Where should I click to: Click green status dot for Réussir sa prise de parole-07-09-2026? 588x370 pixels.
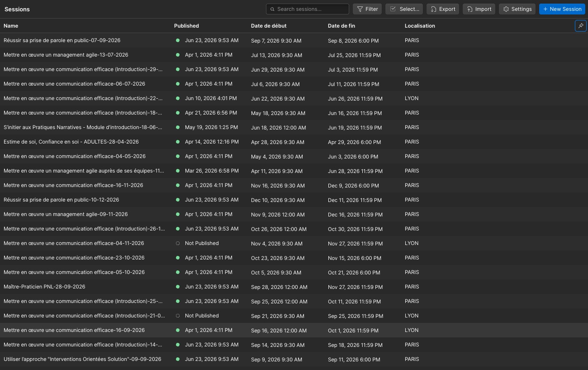(x=178, y=40)
